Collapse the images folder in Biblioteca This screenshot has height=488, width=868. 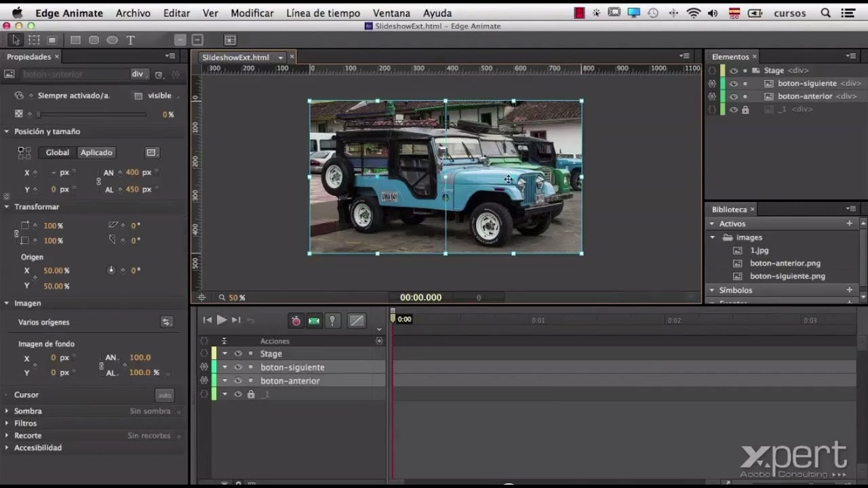point(713,237)
